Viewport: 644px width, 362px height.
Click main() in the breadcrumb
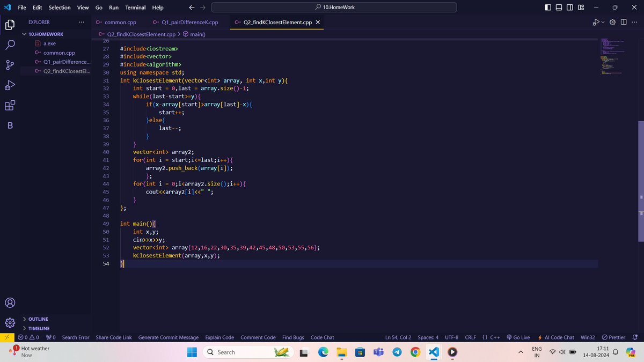click(198, 34)
